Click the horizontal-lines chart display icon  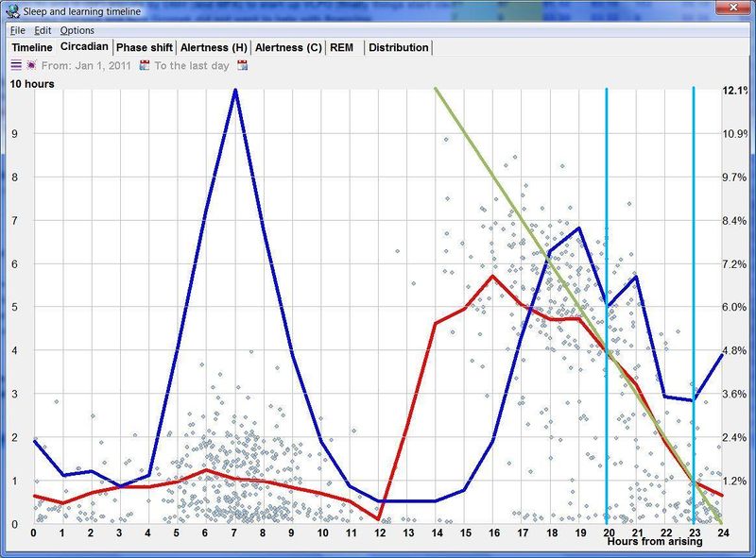point(15,66)
